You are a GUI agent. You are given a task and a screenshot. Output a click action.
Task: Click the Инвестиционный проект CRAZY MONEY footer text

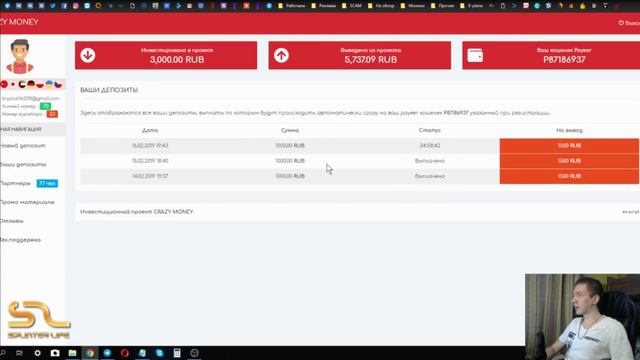click(x=137, y=212)
